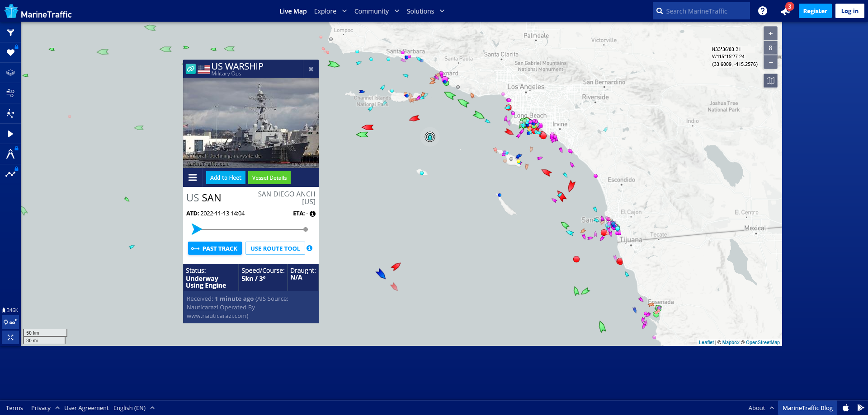
Task: Click the voyage progress end dot
Action: tap(306, 229)
